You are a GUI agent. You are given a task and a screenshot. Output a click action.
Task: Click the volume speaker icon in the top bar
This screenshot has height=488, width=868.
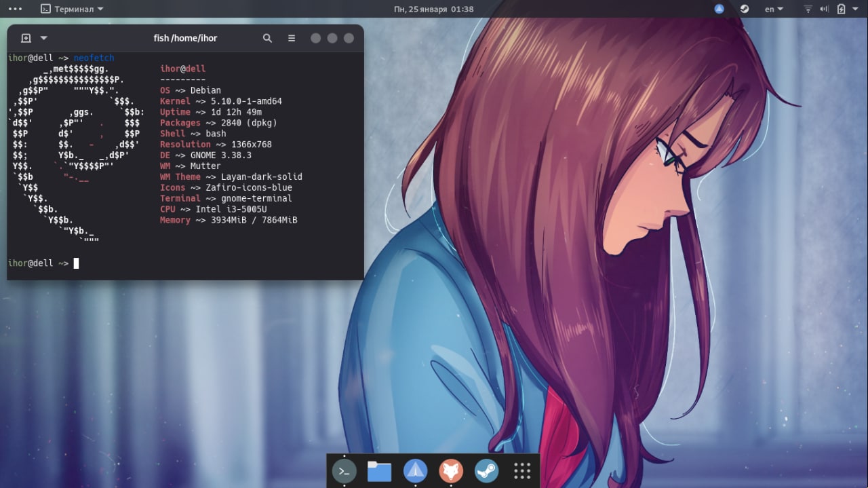(x=825, y=9)
